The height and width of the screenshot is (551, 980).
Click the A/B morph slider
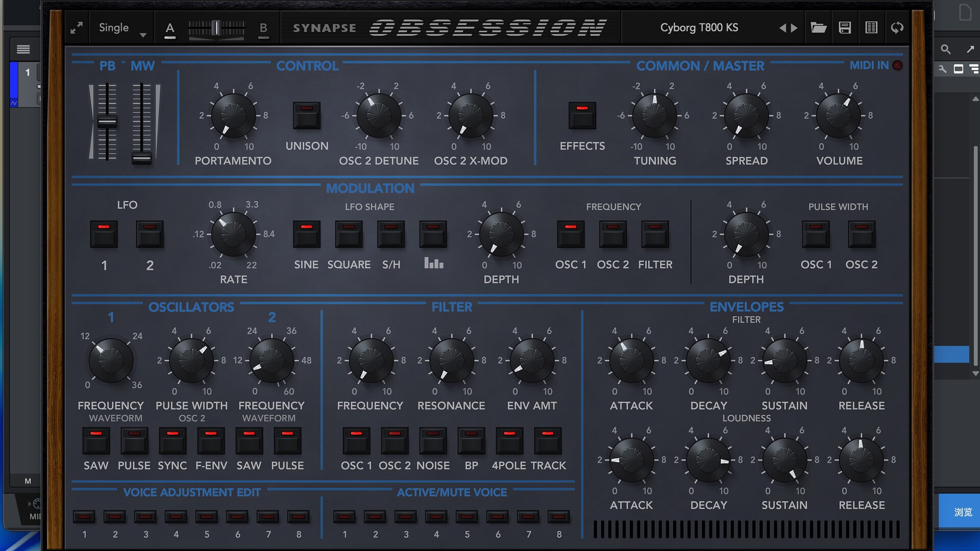click(216, 28)
